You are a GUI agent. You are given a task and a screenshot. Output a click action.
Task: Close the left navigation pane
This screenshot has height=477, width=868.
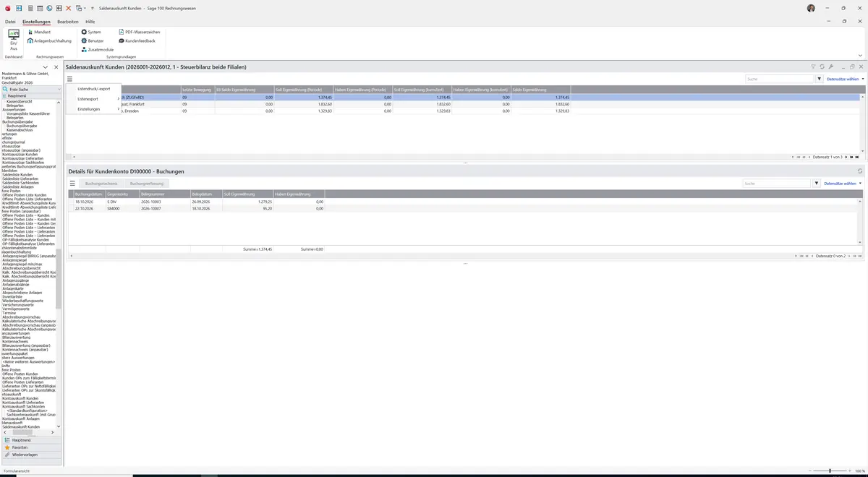pyautogui.click(x=56, y=67)
